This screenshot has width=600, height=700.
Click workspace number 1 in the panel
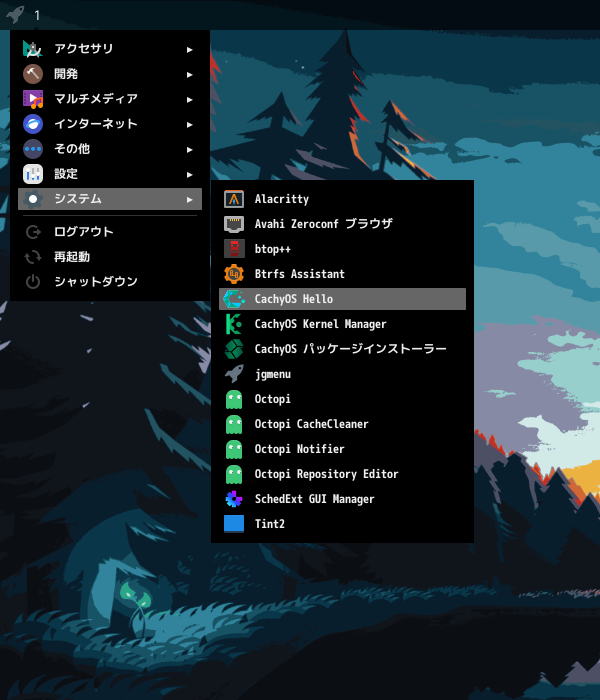coord(37,16)
